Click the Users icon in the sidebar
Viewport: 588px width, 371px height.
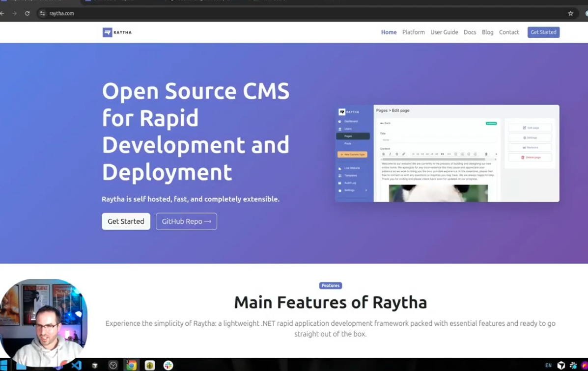pyautogui.click(x=339, y=129)
